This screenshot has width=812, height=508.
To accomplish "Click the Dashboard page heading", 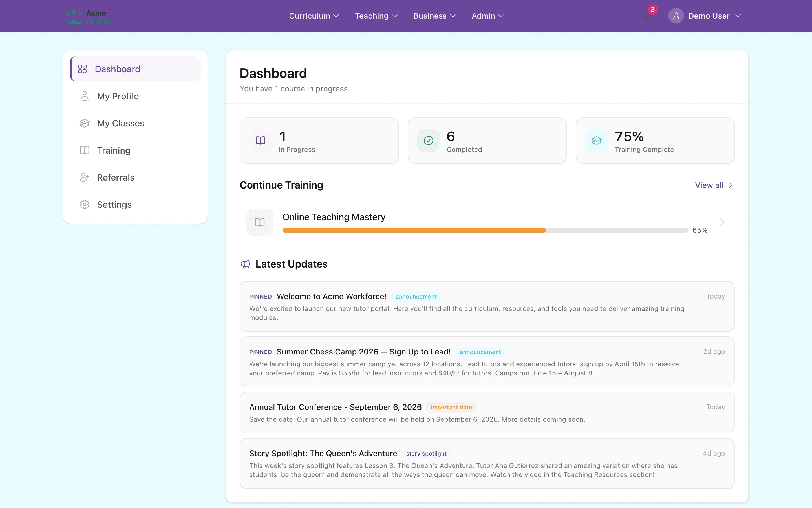I will [273, 73].
